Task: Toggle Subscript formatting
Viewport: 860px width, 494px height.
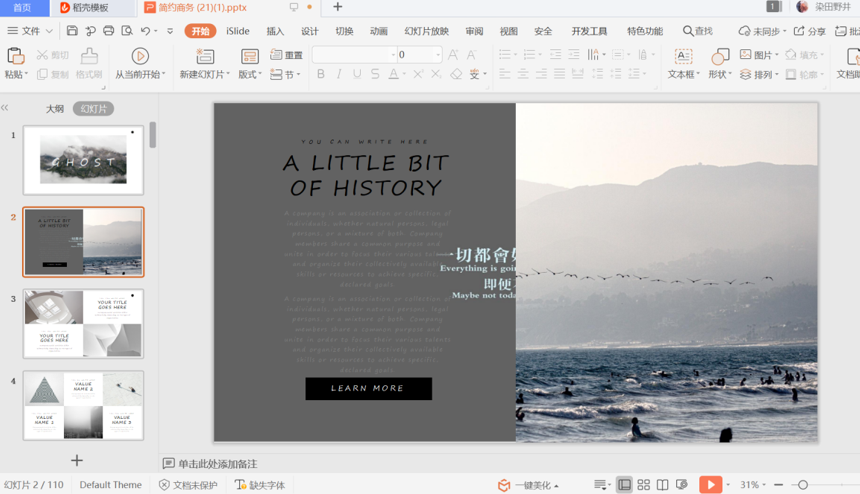Action: (436, 74)
